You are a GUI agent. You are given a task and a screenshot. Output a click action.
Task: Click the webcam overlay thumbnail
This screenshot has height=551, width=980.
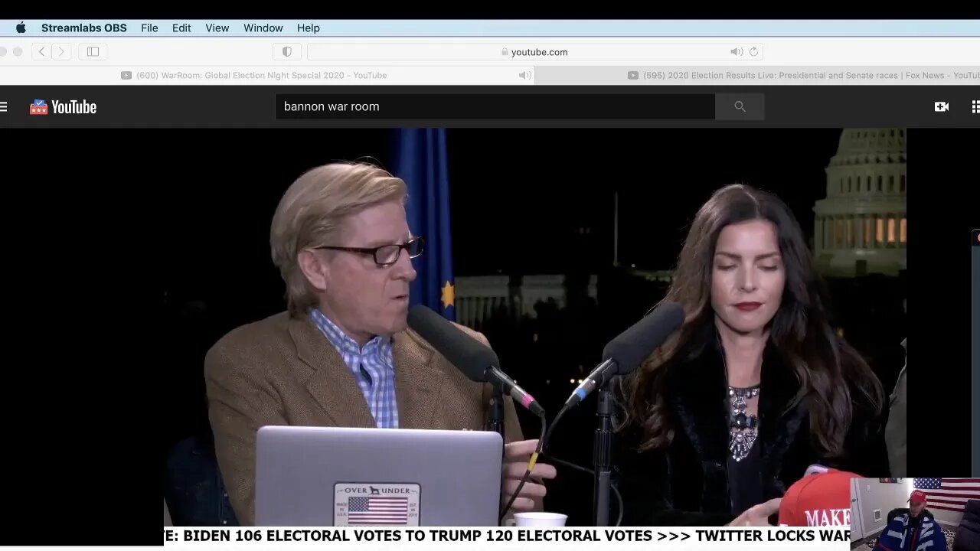915,514
